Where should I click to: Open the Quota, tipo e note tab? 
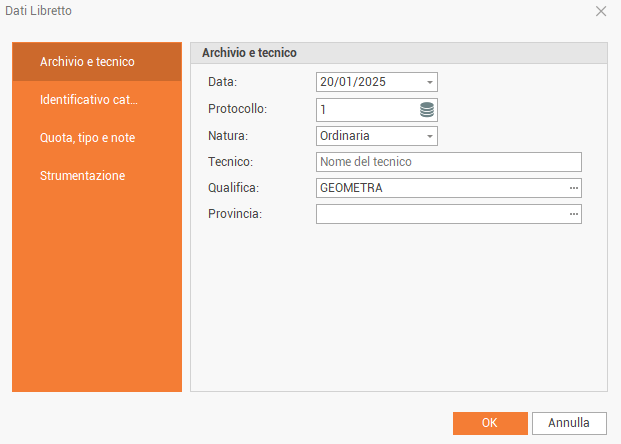point(97,138)
